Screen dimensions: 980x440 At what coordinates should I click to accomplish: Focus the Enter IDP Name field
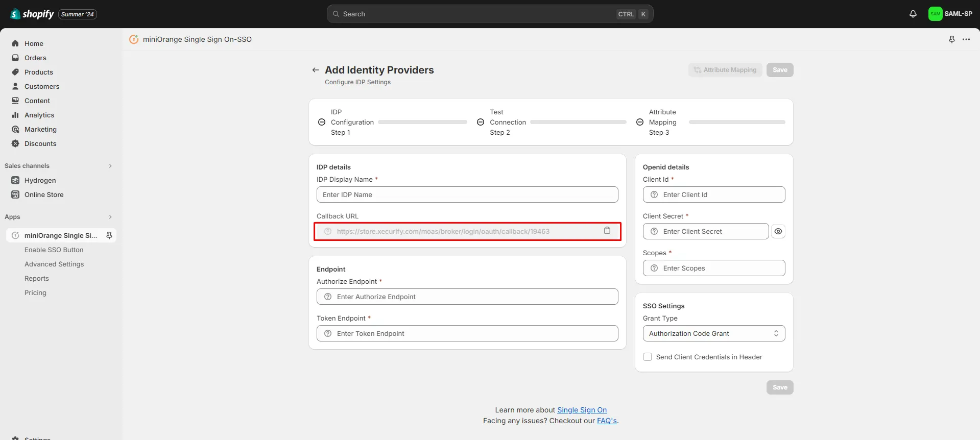click(x=467, y=194)
